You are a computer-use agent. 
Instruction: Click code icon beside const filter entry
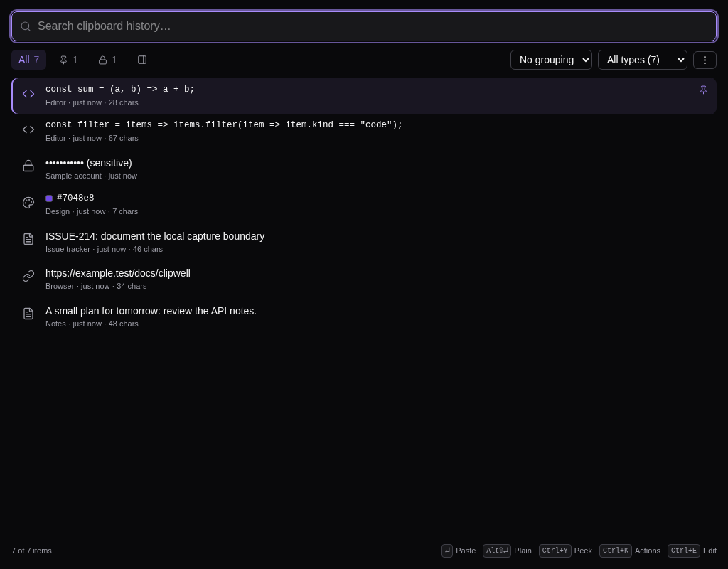(28, 129)
